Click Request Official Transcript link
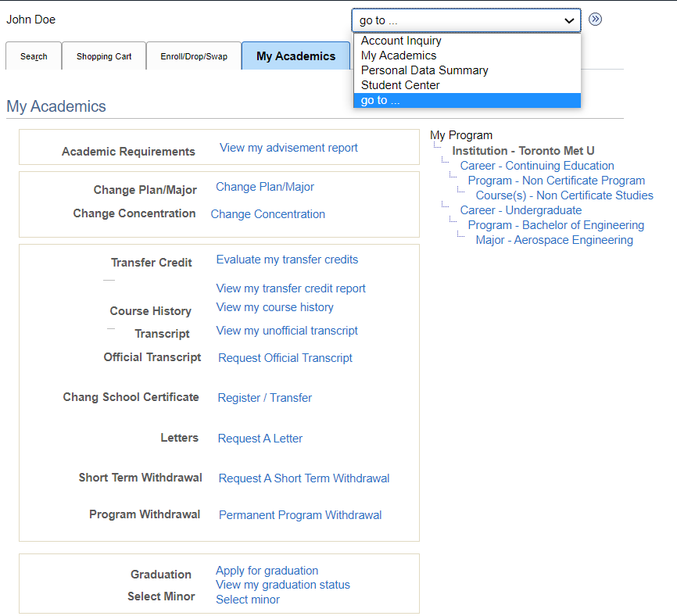 285,358
